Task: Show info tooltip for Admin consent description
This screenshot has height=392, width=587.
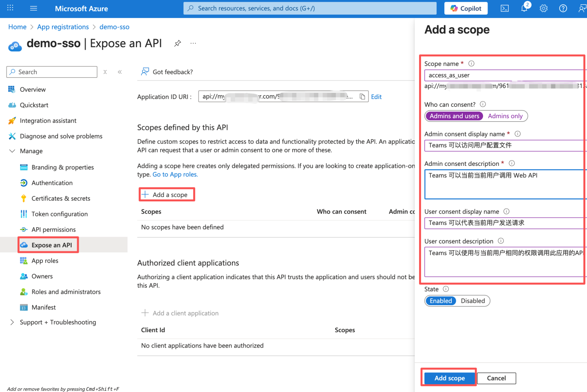Action: coord(512,163)
